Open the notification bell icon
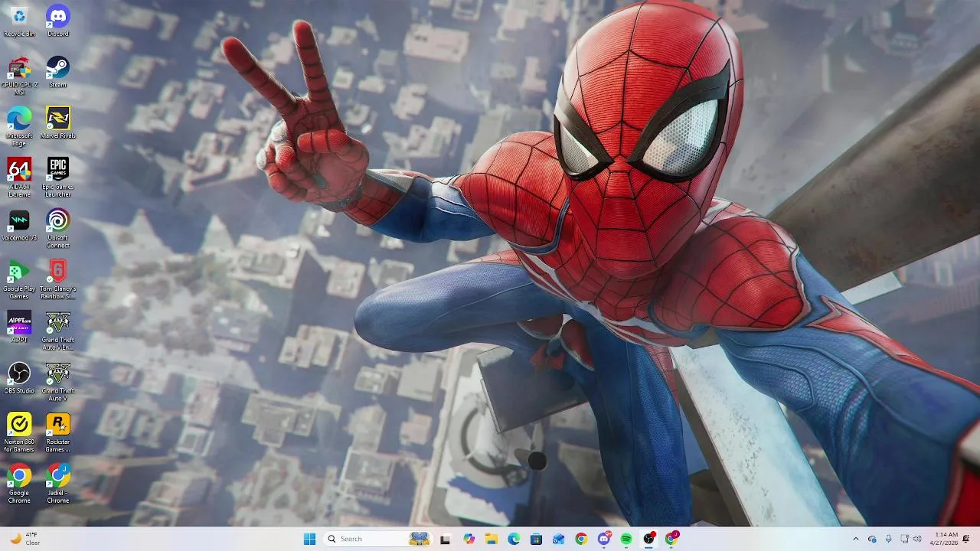The height and width of the screenshot is (551, 980). click(966, 539)
